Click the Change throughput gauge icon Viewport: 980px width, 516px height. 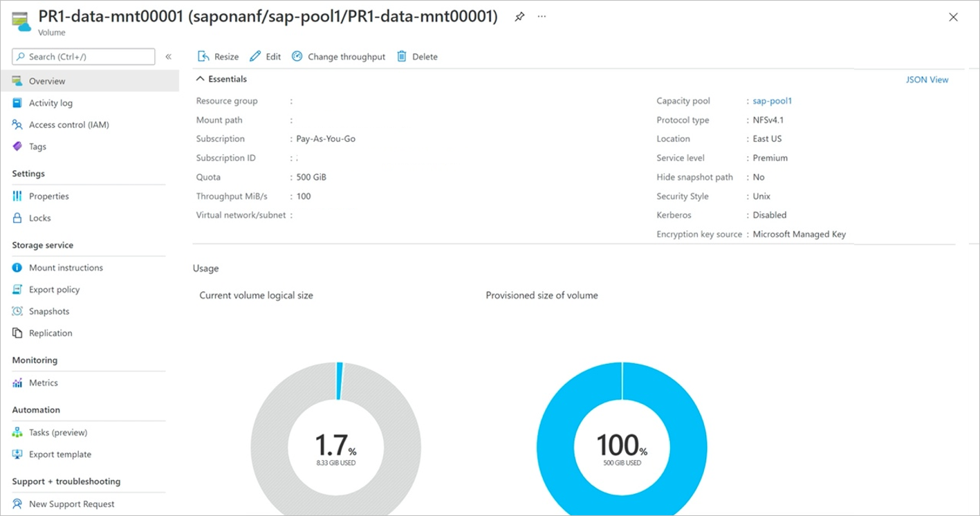(x=297, y=57)
